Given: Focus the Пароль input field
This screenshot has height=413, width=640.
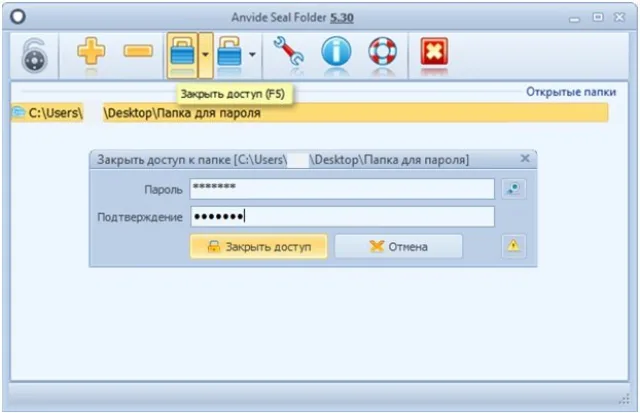Looking at the screenshot, I should (x=342, y=189).
